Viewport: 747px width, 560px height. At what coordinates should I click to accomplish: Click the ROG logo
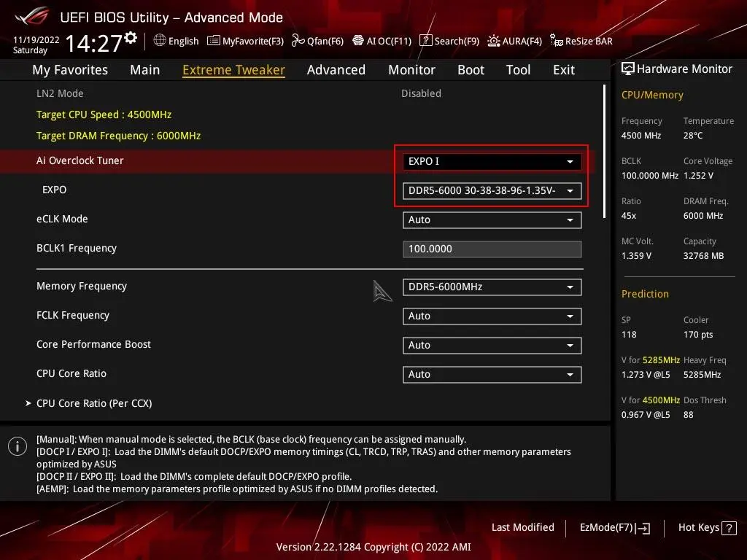click(x=32, y=17)
